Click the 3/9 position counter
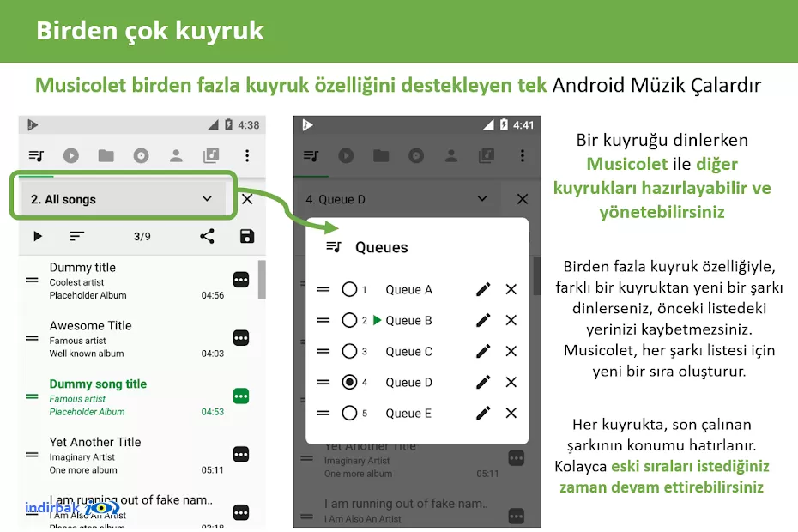The image size is (798, 532). click(x=142, y=236)
